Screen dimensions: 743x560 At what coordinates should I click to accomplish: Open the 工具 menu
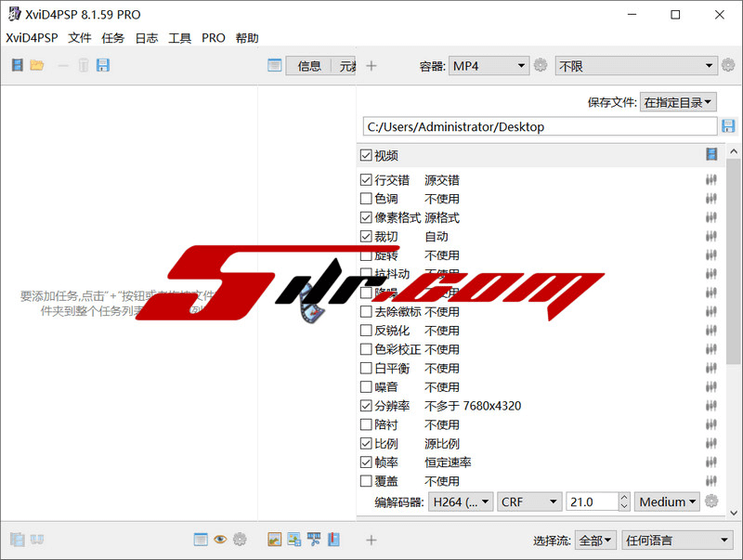(x=179, y=38)
